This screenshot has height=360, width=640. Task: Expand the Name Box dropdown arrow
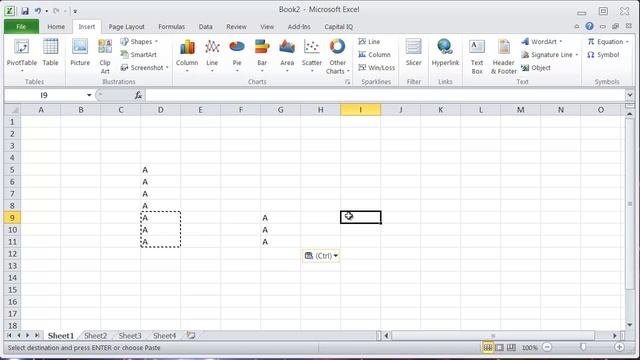[x=89, y=95]
